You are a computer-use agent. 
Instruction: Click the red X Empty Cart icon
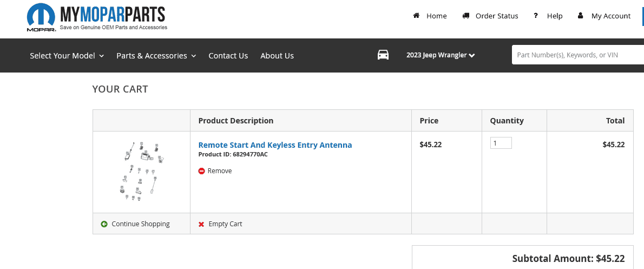tap(201, 224)
